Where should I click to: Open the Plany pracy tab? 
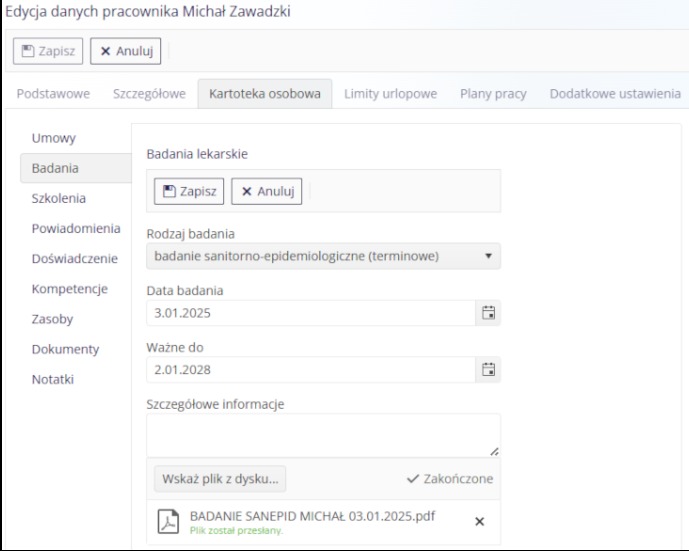click(493, 94)
